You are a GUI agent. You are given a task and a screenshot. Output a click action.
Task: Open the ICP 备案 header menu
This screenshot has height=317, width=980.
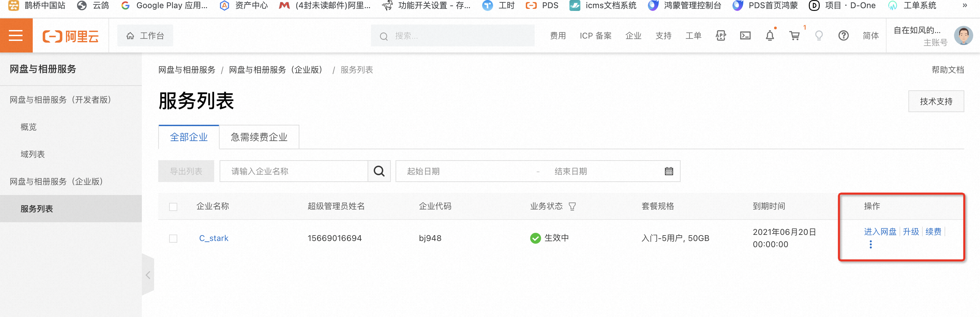click(x=595, y=36)
